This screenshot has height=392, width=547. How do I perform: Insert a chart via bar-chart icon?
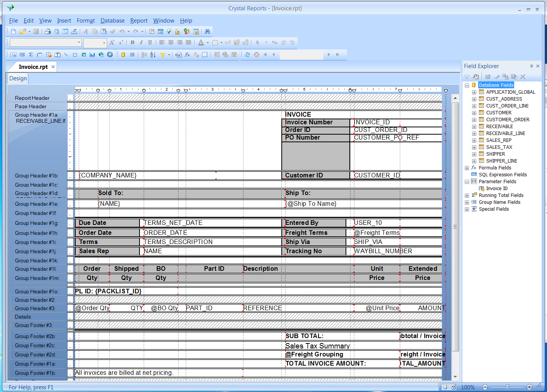click(93, 55)
